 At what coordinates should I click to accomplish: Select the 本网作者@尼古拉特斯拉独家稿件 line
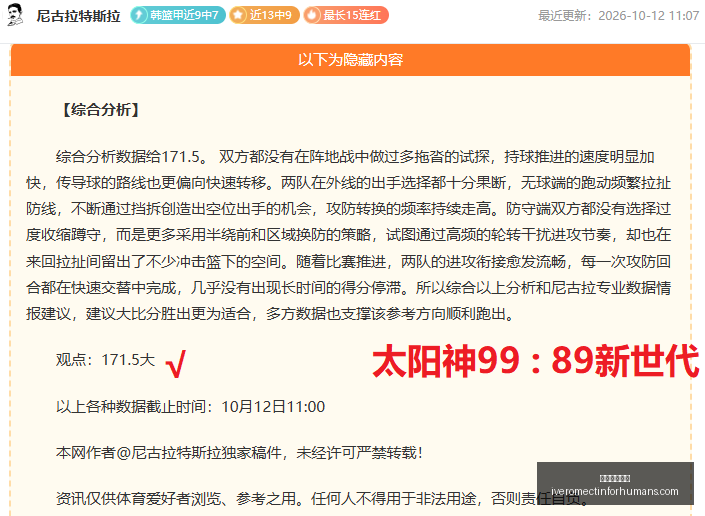(x=239, y=453)
